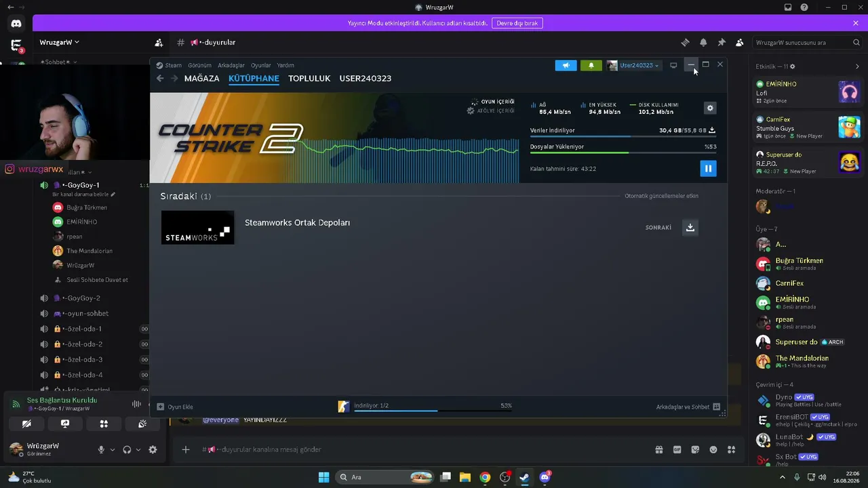Open Discord user settings gear

[x=153, y=449]
